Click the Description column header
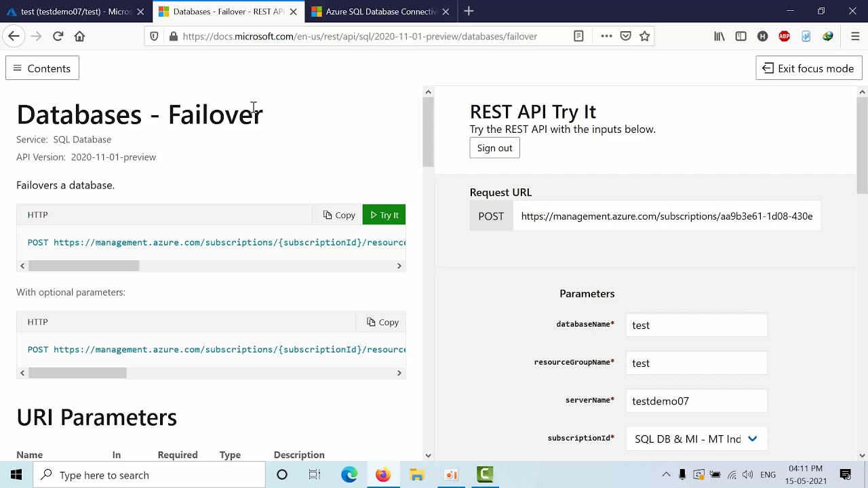 (299, 455)
